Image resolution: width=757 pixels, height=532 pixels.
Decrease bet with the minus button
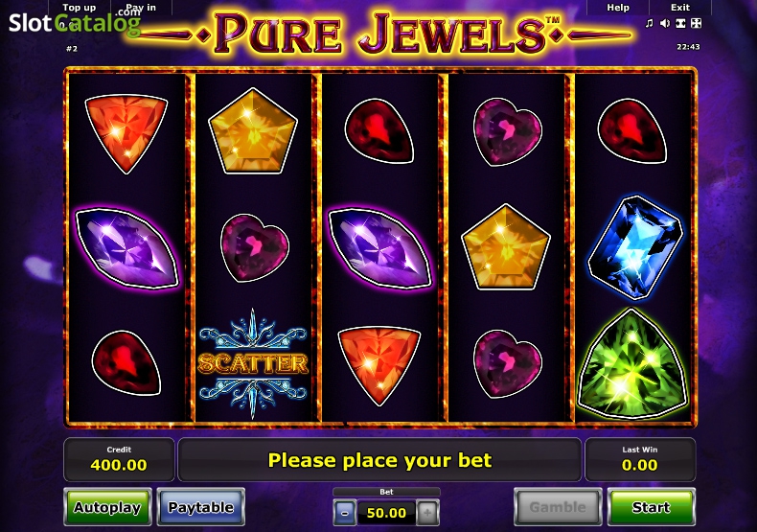point(344,513)
